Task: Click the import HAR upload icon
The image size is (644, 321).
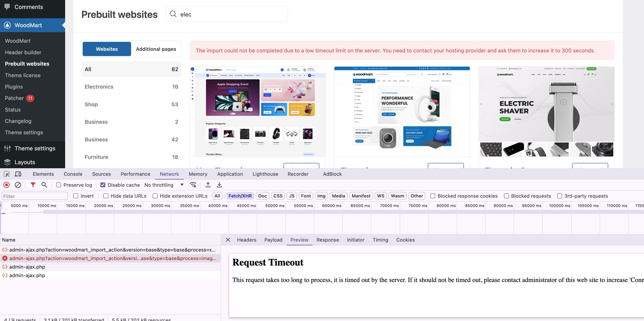Action: click(x=208, y=185)
